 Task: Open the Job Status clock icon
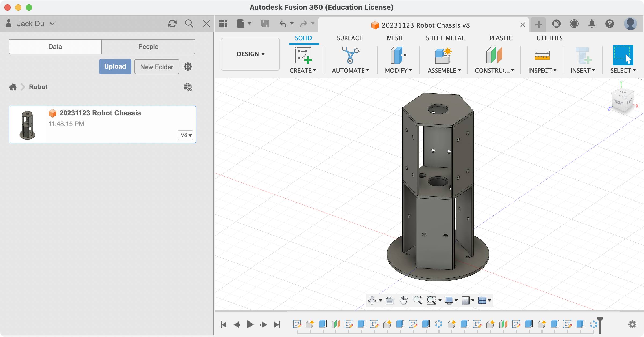[574, 24]
